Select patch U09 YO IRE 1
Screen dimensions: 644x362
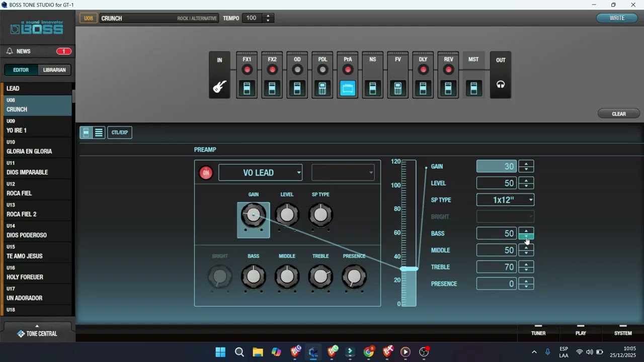(38, 126)
